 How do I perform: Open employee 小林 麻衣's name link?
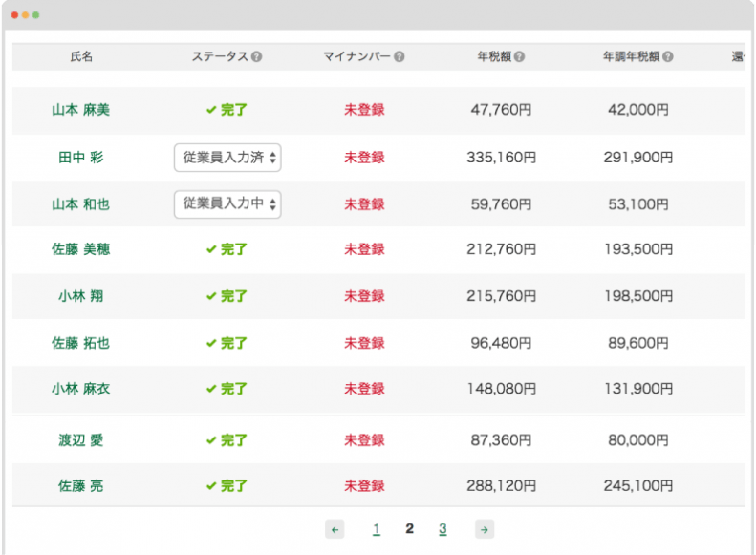[x=80, y=389]
